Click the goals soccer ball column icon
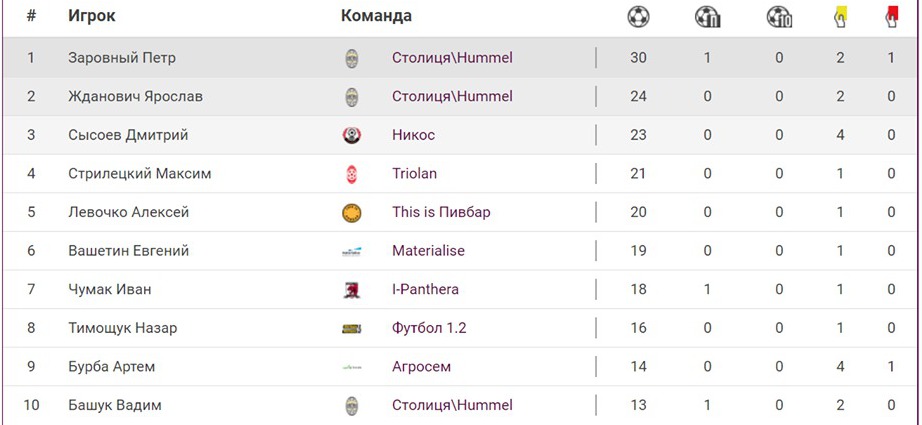Image resolution: width=922 pixels, height=425 pixels. pyautogui.click(x=638, y=16)
